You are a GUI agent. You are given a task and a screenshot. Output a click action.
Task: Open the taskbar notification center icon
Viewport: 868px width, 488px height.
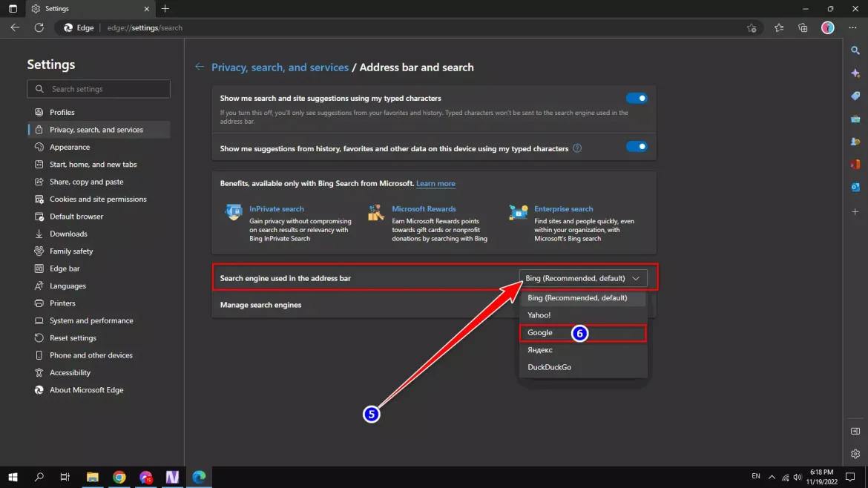tap(850, 477)
